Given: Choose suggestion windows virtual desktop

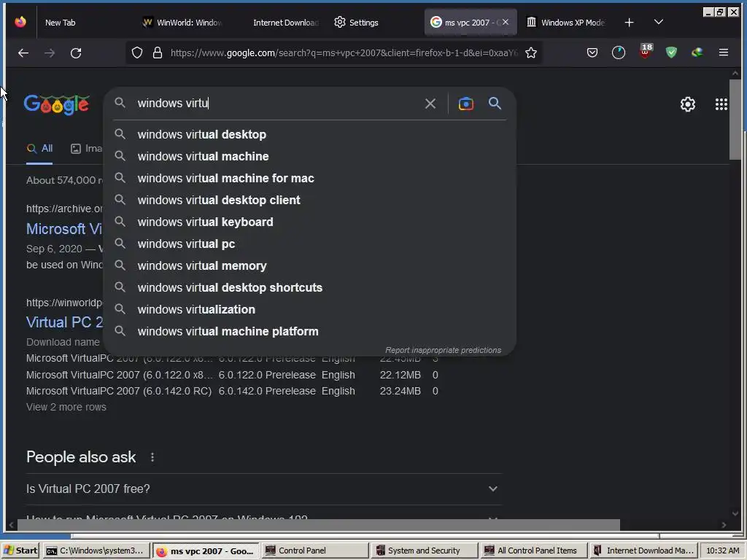Looking at the screenshot, I should (x=309, y=134).
